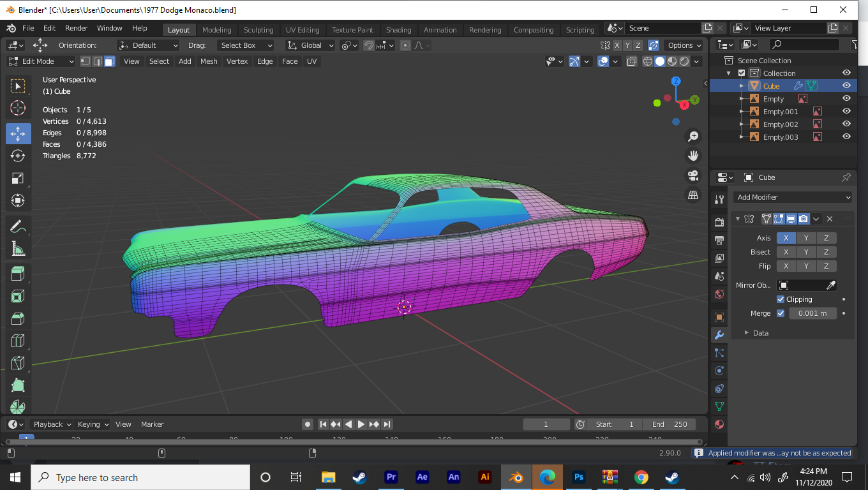Image resolution: width=868 pixels, height=490 pixels.
Task: Uncheck the Merge checkbox
Action: pyautogui.click(x=781, y=313)
